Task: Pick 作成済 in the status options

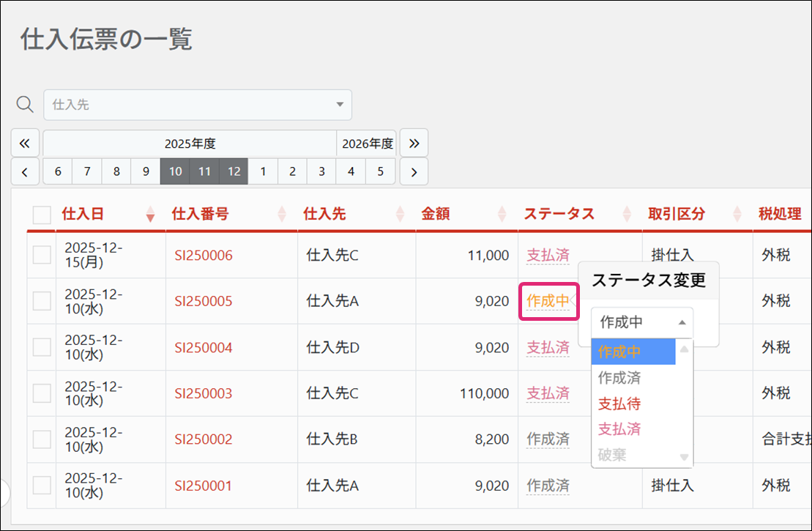Action: point(619,378)
